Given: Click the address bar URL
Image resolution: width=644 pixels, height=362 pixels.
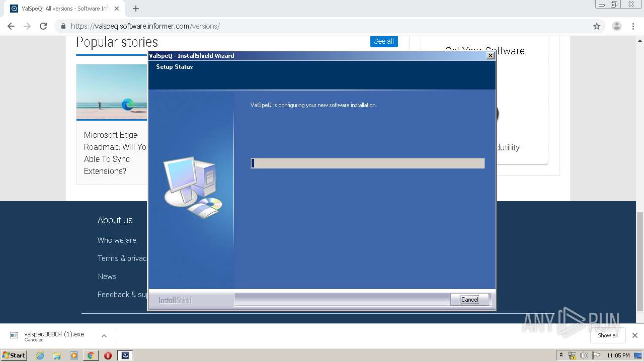Looking at the screenshot, I should coord(145,26).
